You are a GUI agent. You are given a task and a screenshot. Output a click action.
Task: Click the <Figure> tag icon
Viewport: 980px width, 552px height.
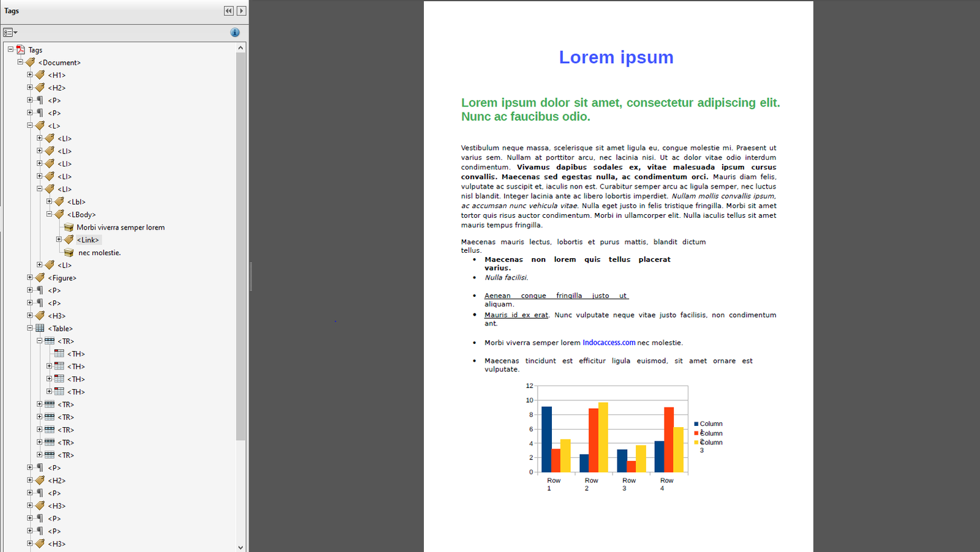tap(39, 277)
